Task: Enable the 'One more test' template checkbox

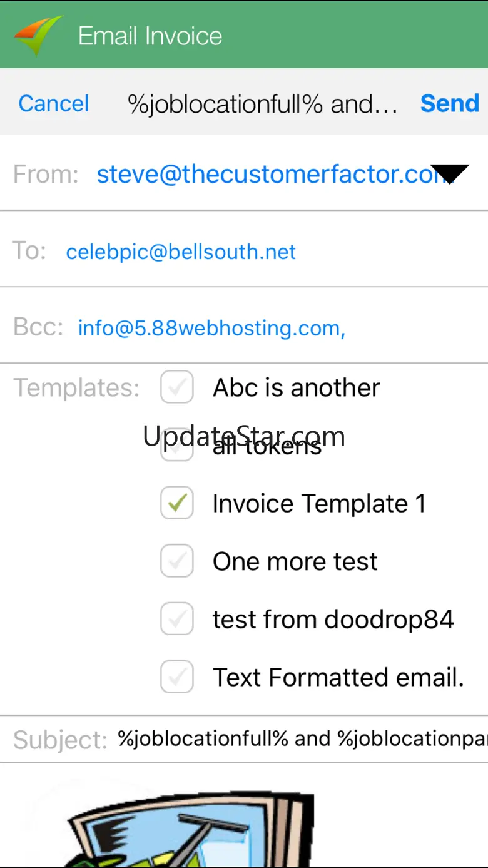Action: pos(177,561)
